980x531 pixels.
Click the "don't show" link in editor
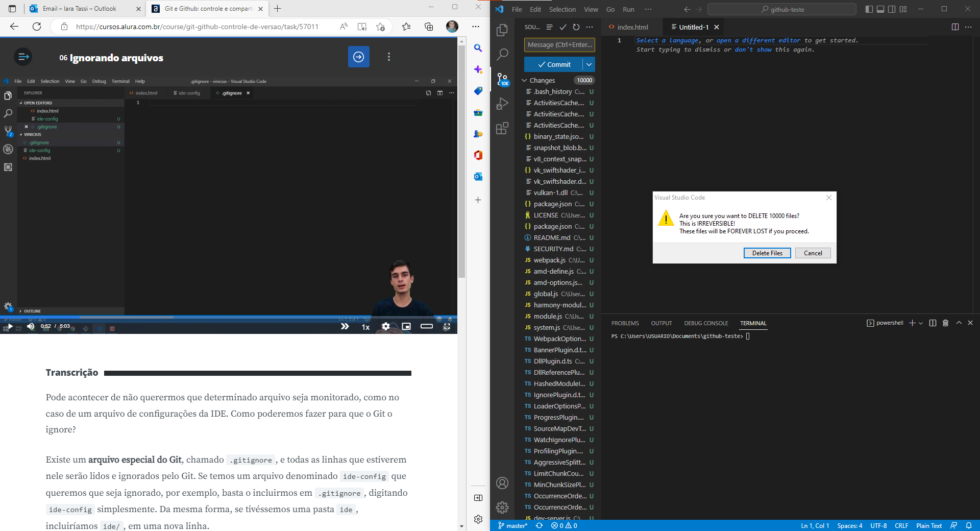pyautogui.click(x=753, y=50)
